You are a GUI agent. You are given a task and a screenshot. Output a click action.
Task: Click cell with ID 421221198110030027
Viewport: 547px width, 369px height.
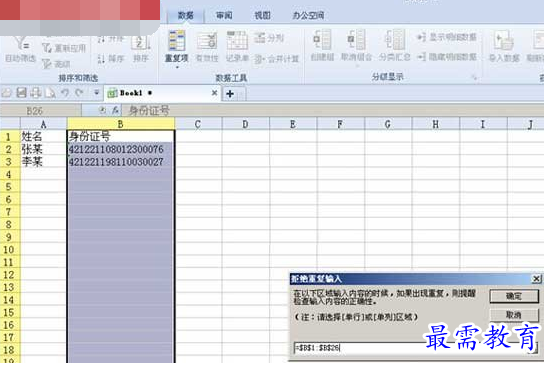[120, 161]
